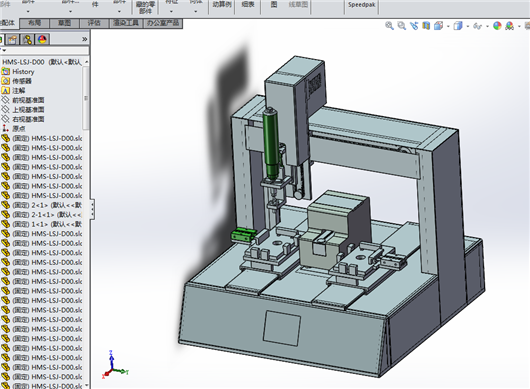
Task: Expand the feature manager panel tabs chevron
Action: coord(85,39)
